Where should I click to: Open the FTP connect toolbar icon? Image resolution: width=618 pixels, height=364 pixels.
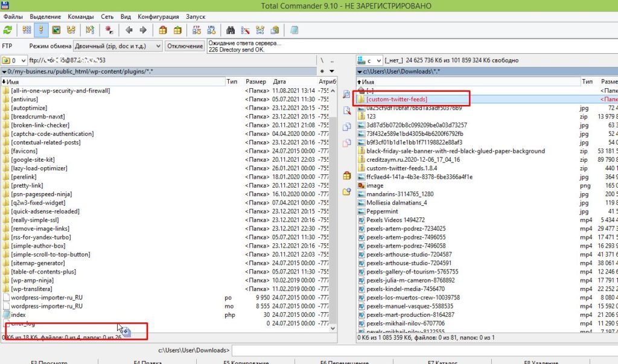[x=196, y=30]
